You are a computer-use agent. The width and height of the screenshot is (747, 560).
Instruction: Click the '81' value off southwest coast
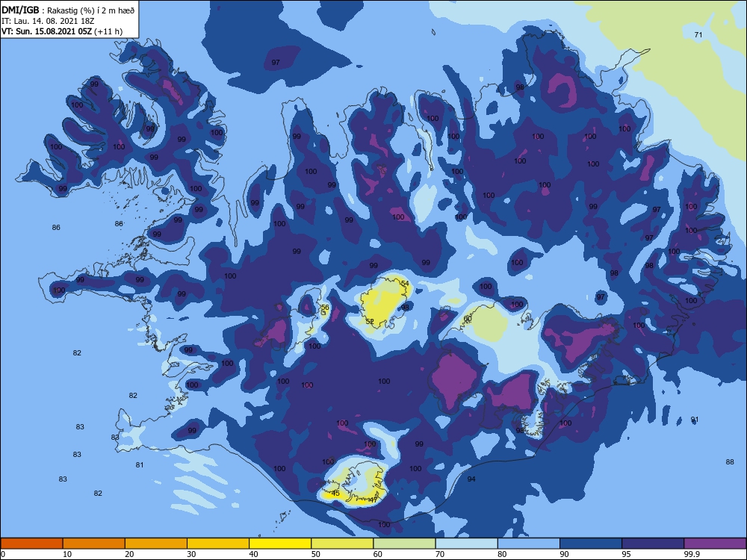click(140, 464)
